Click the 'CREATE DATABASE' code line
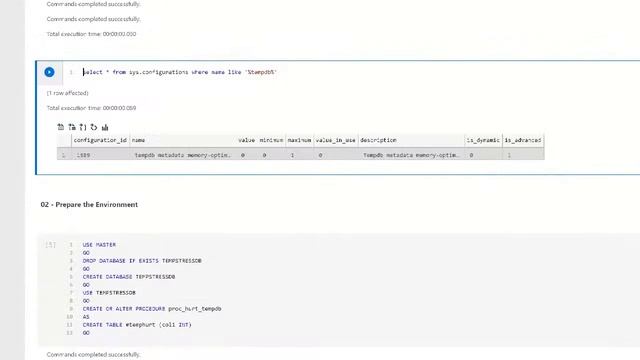Screen dimensions: 640x360 tap(129, 277)
